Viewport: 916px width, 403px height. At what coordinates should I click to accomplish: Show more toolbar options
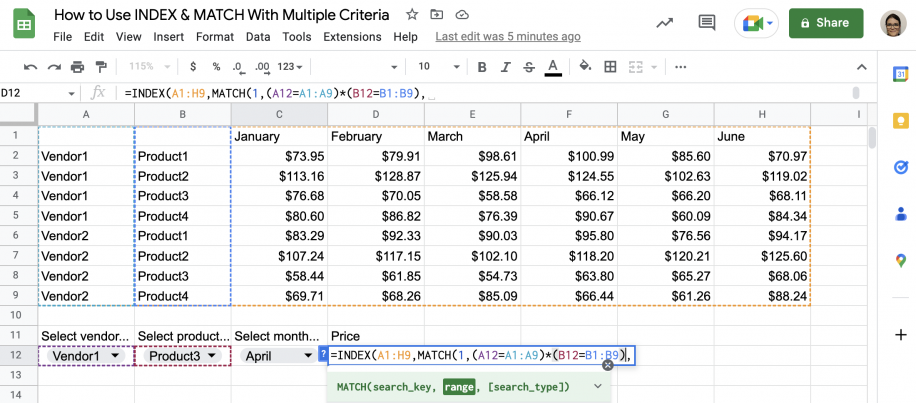coord(681,67)
